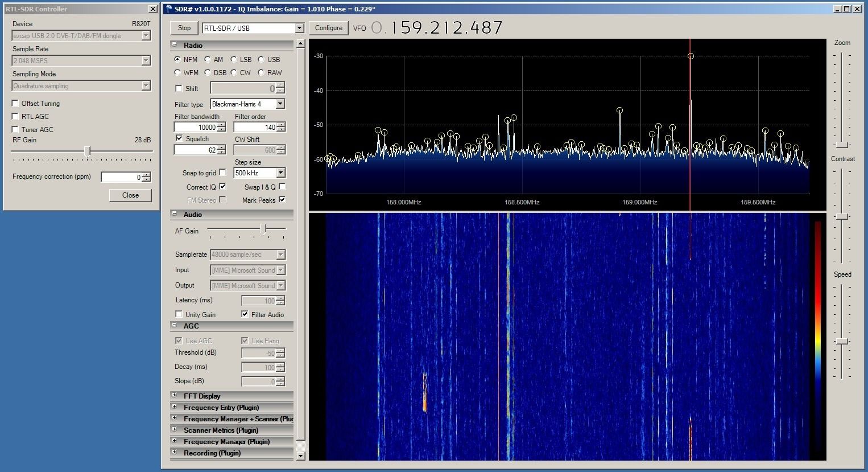The width and height of the screenshot is (868, 472).
Task: Click the VFO frequency display
Action: [437, 28]
